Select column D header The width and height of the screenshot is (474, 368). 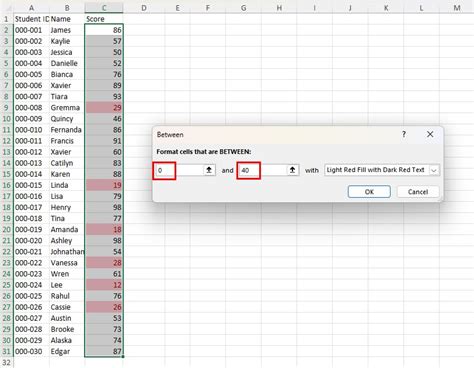144,8
